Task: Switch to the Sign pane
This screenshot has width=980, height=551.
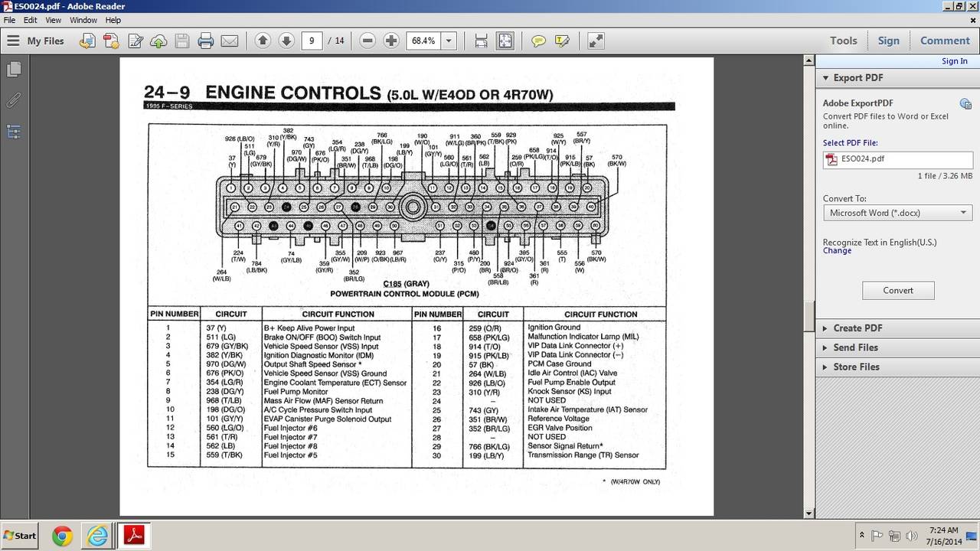Action: [889, 41]
